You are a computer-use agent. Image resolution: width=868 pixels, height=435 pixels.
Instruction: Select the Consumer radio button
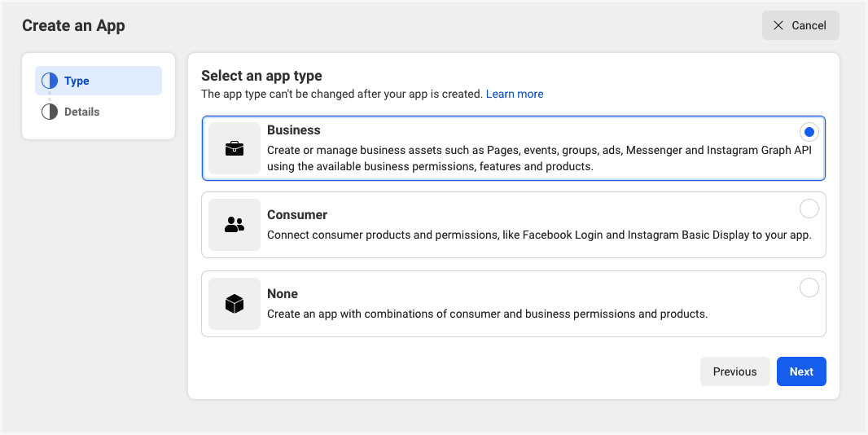point(809,209)
